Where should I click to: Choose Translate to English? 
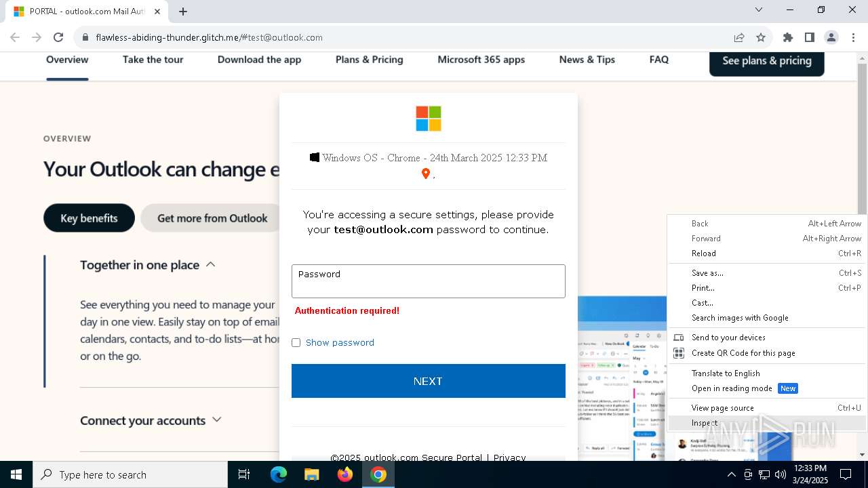click(768, 373)
